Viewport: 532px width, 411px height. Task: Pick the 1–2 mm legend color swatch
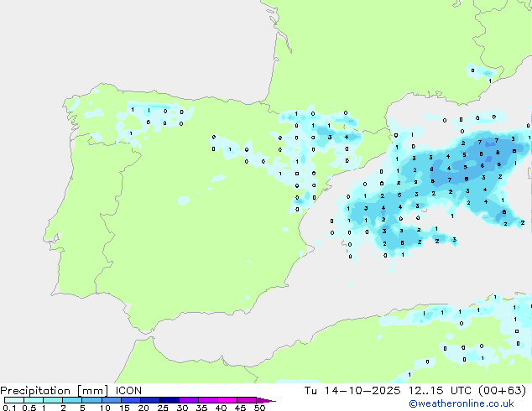[53, 400]
